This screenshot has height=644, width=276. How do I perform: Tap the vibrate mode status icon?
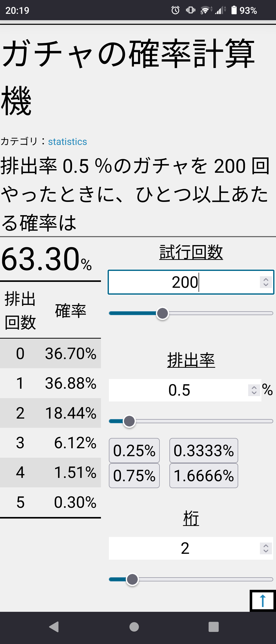(x=191, y=10)
